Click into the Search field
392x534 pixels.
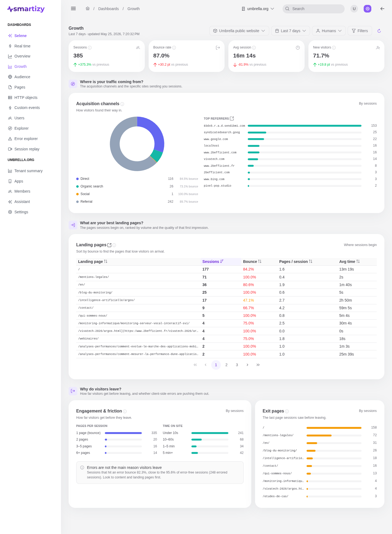point(314,9)
